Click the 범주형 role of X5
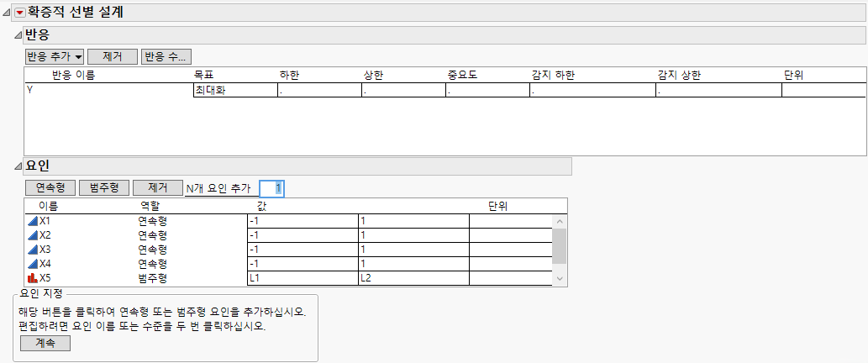The image size is (868, 363). point(152,278)
